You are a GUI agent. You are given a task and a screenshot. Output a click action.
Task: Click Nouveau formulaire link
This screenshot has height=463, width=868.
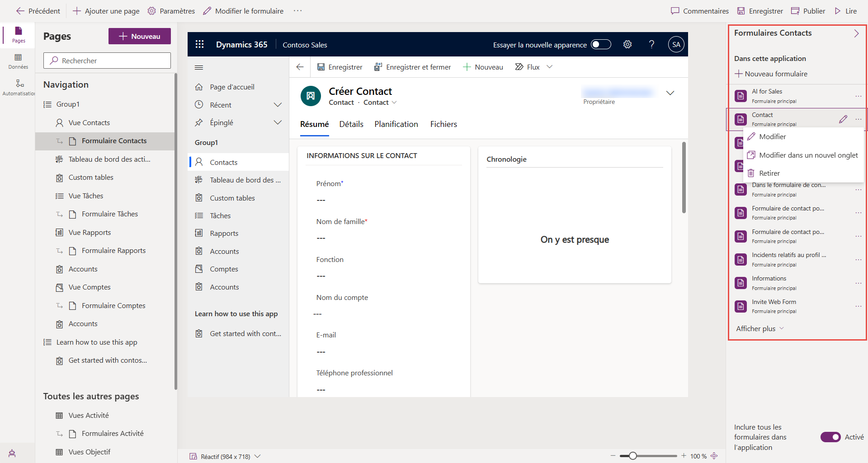pos(771,74)
